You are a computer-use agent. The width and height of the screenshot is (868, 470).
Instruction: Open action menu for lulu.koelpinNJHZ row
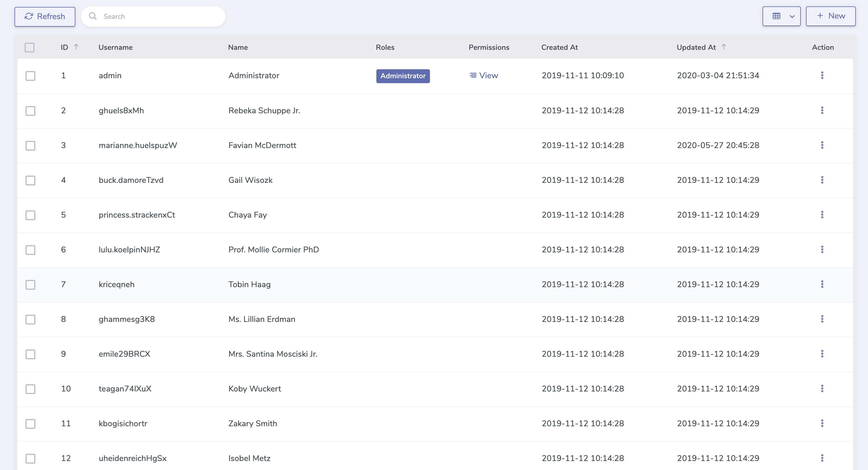coord(822,249)
